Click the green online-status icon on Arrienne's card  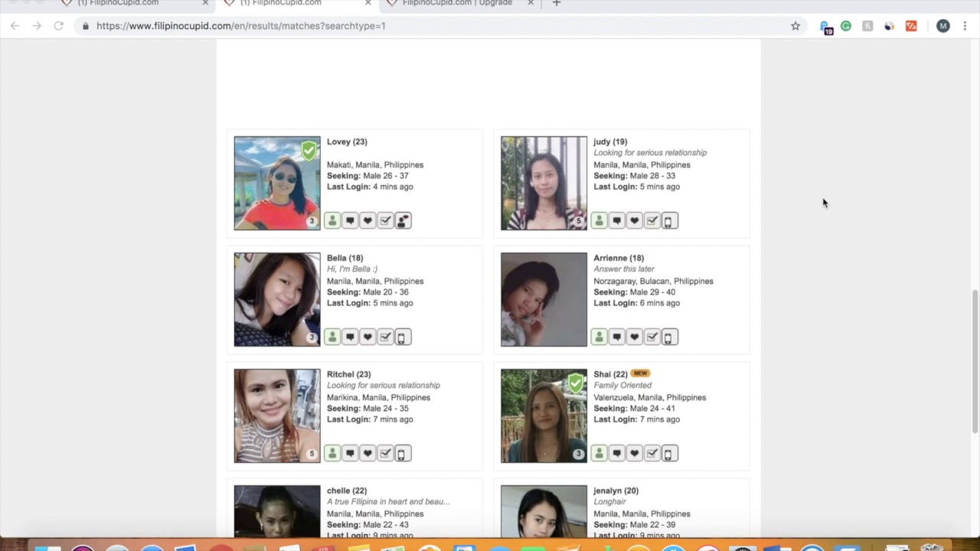(599, 337)
